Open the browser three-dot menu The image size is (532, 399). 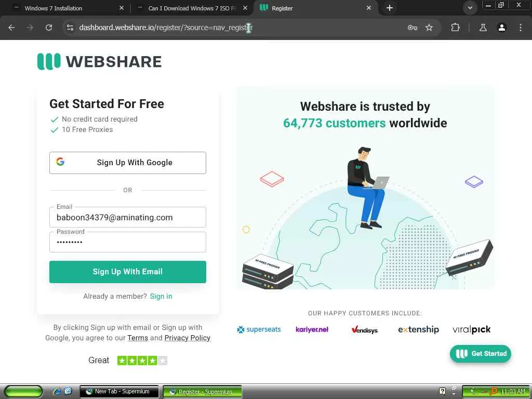coord(521,28)
